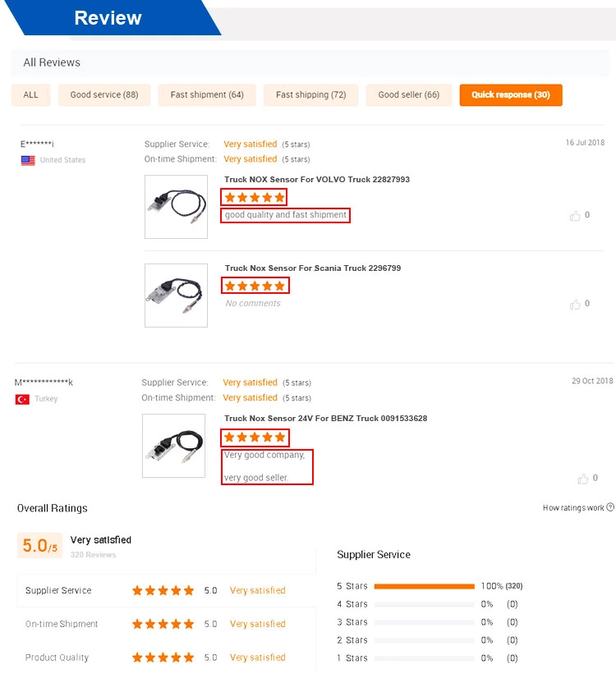Choose the Quick response (30) filter
This screenshot has height=692, width=616.
pos(511,95)
